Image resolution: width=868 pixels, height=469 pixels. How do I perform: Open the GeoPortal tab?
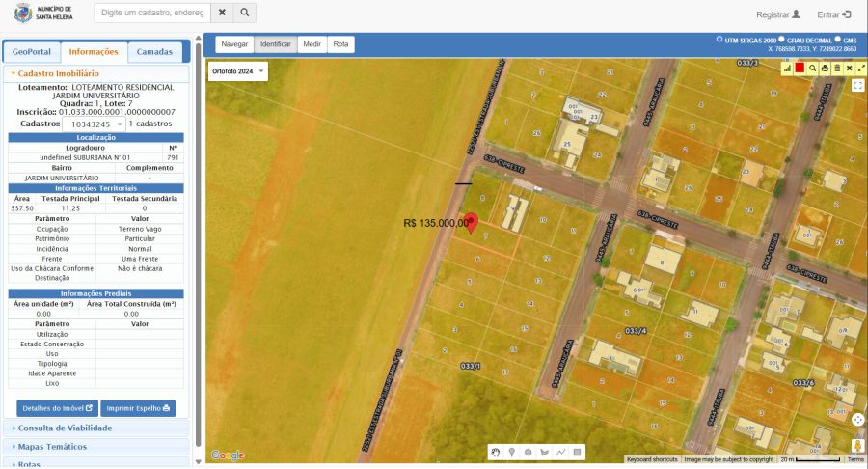(32, 51)
